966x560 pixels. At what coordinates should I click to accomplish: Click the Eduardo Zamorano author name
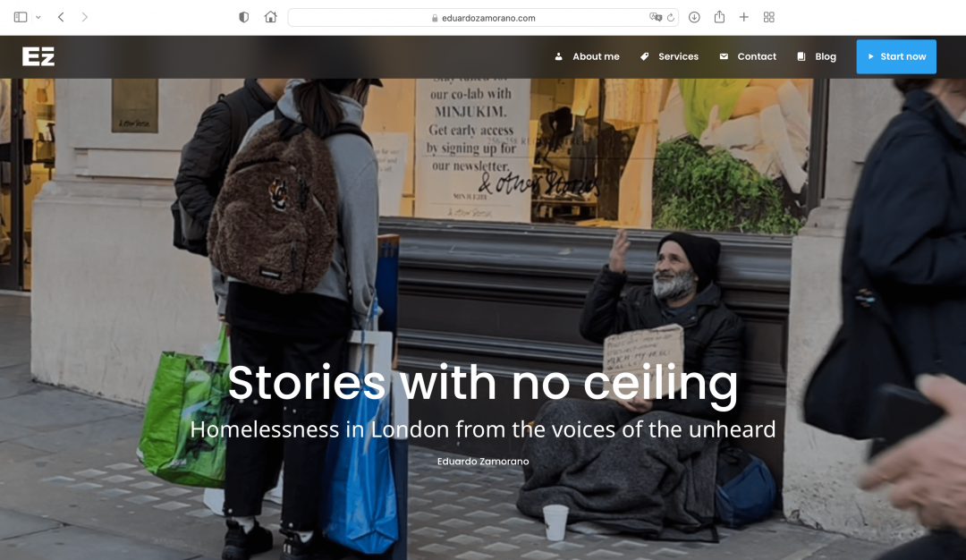click(x=483, y=462)
